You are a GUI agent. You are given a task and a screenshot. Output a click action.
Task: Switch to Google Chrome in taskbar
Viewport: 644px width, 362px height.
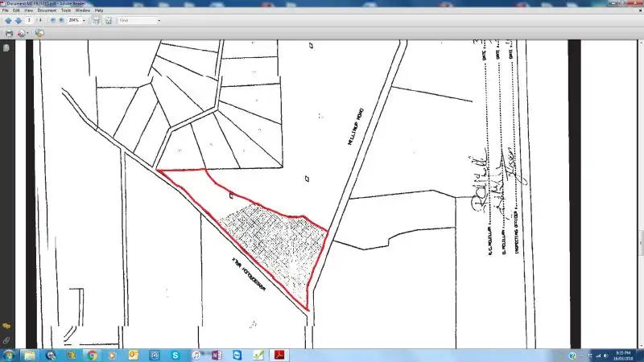pyautogui.click(x=92, y=355)
